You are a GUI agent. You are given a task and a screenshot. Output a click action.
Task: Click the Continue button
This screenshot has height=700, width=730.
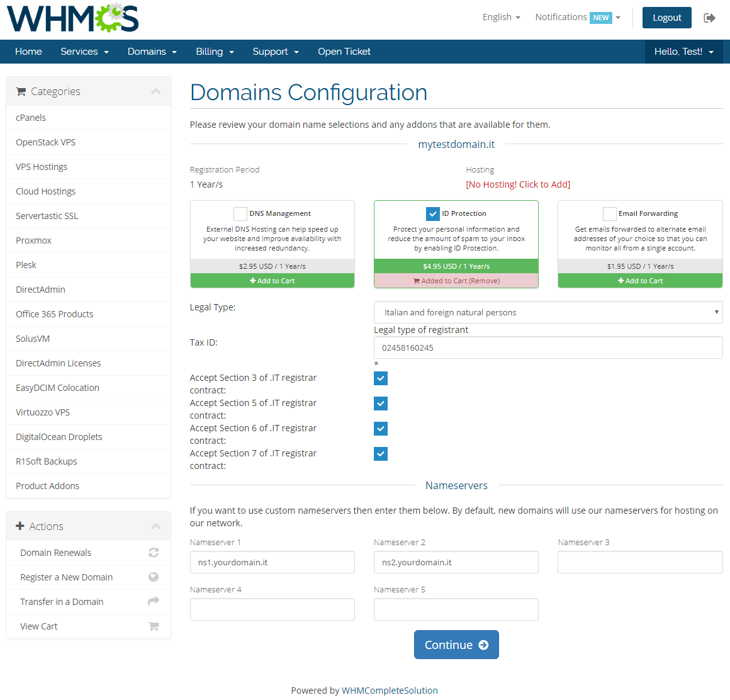click(x=456, y=645)
